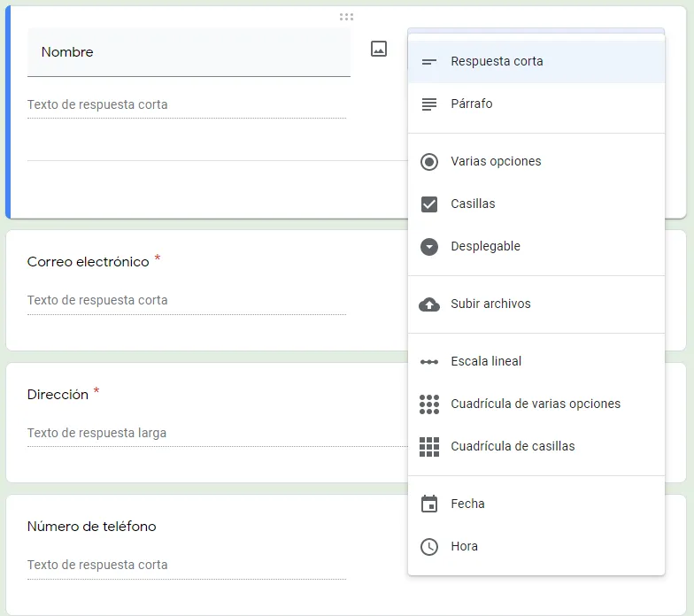Screen dimensions: 694x616
Task: Choose Párrafo from the type menu
Action: [536, 104]
